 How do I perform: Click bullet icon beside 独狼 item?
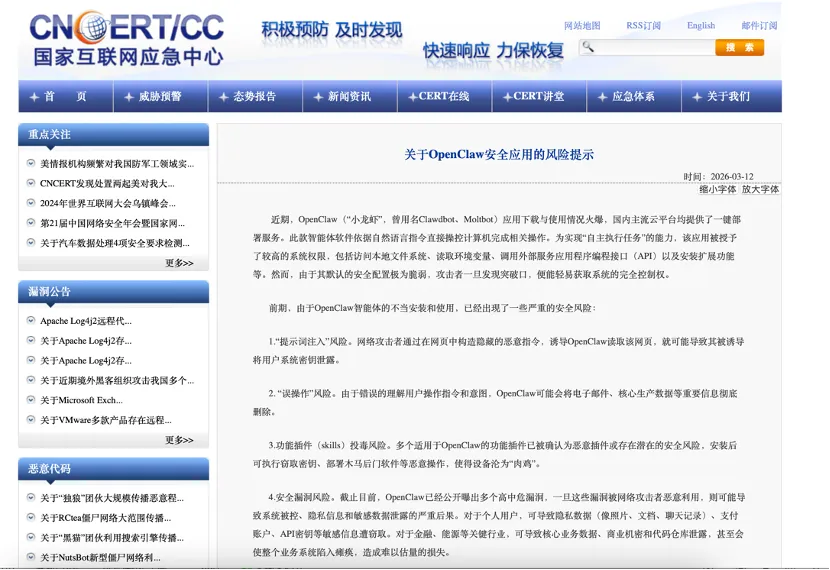(31, 497)
